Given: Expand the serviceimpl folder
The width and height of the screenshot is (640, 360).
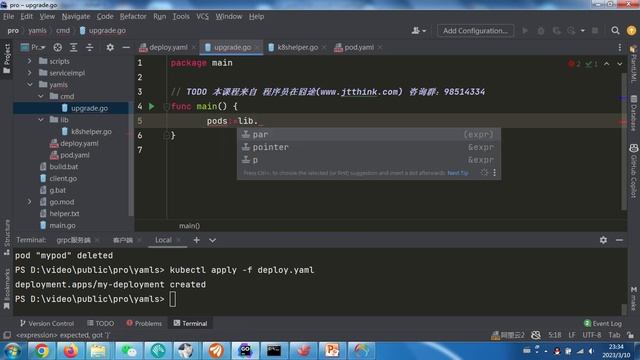Looking at the screenshot, I should 29,73.
